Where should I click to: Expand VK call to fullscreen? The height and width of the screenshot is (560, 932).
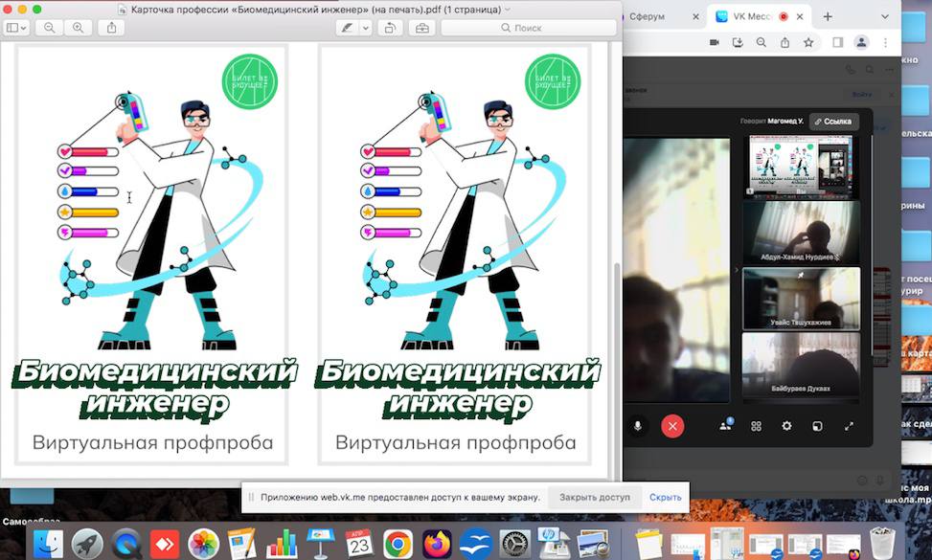click(x=849, y=426)
